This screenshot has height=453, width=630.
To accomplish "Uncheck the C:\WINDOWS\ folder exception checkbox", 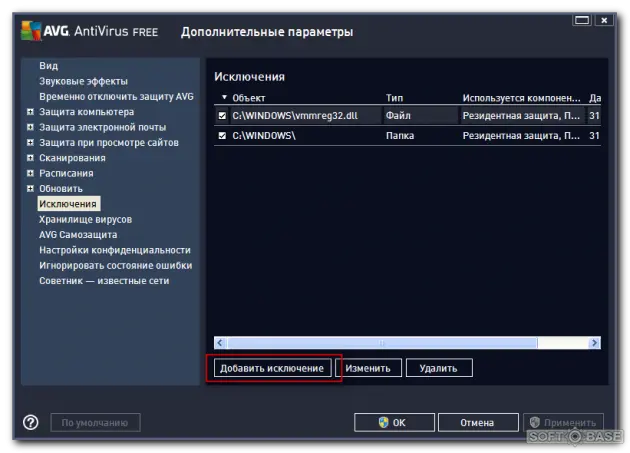I will (222, 136).
